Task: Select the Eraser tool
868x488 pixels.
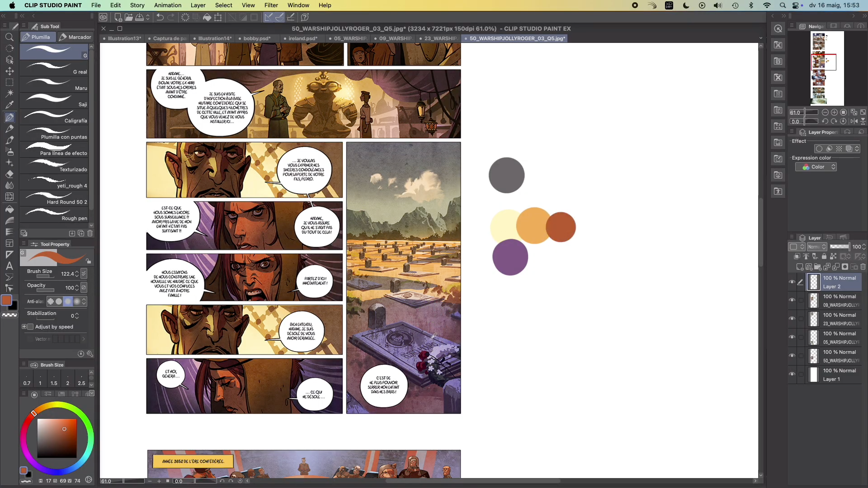Action: pyautogui.click(x=9, y=174)
